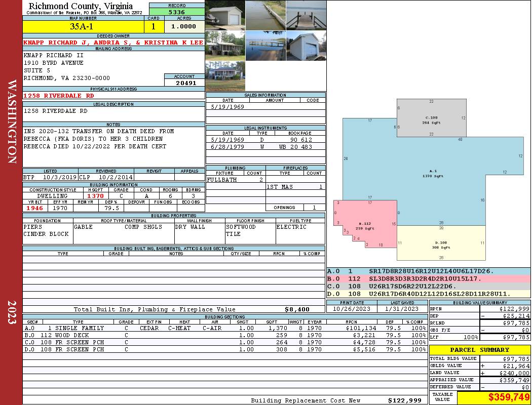Click listed date 10/3/2019
The width and height of the screenshot is (532, 405).
[x=60, y=177]
